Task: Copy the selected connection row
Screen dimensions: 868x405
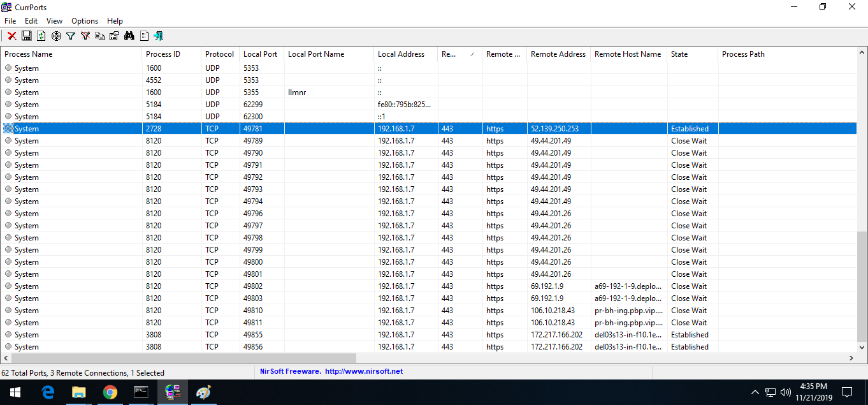Action: pos(99,36)
